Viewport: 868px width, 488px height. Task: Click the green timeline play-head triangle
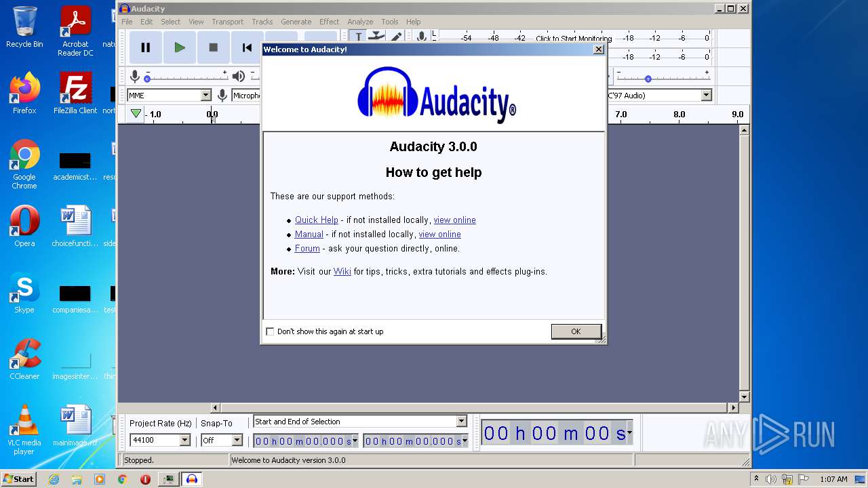tap(136, 114)
